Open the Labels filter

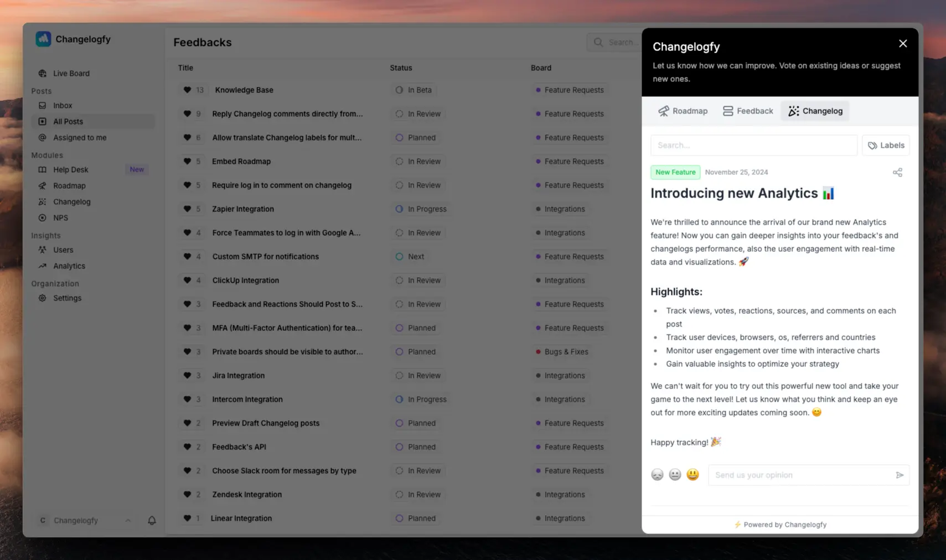pyautogui.click(x=886, y=145)
